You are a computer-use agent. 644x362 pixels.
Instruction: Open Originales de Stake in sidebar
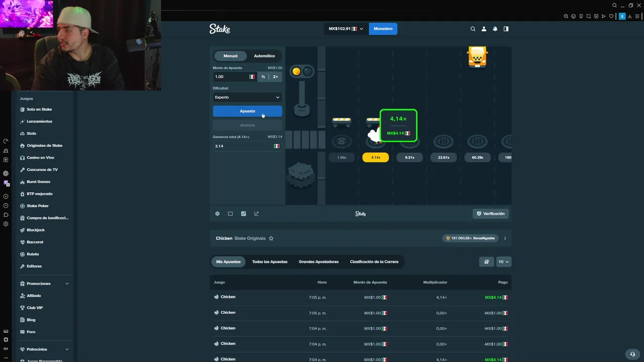(44, 145)
